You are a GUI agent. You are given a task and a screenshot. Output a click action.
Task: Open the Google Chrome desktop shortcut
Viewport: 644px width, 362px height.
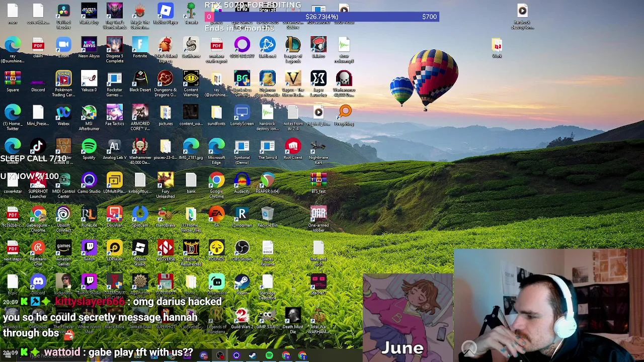[x=216, y=185]
